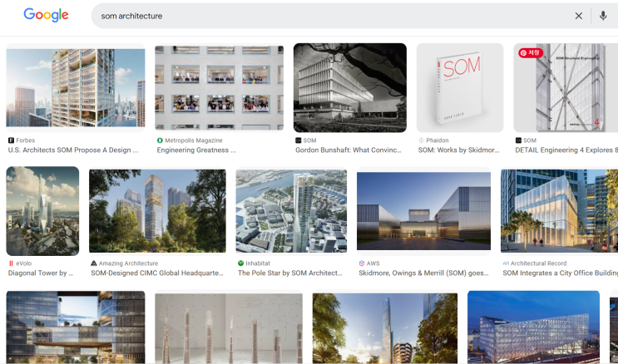Open 'DETAIL Engineering 4 Explores' title
Screen dimensions: 618x364
click(x=566, y=150)
